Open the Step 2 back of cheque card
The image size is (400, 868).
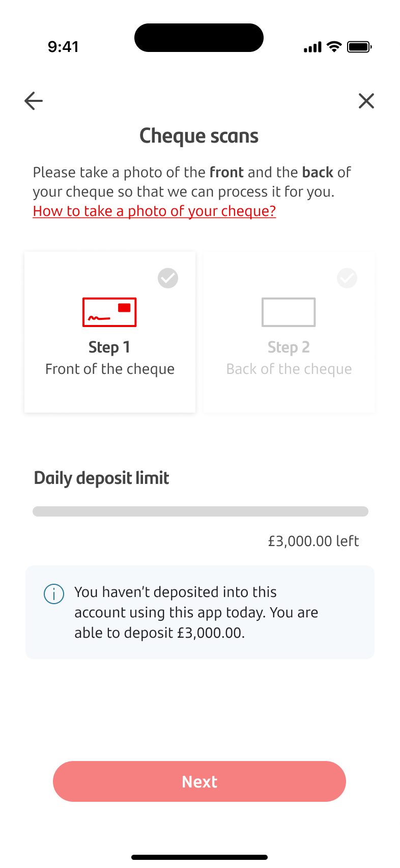pyautogui.click(x=288, y=331)
